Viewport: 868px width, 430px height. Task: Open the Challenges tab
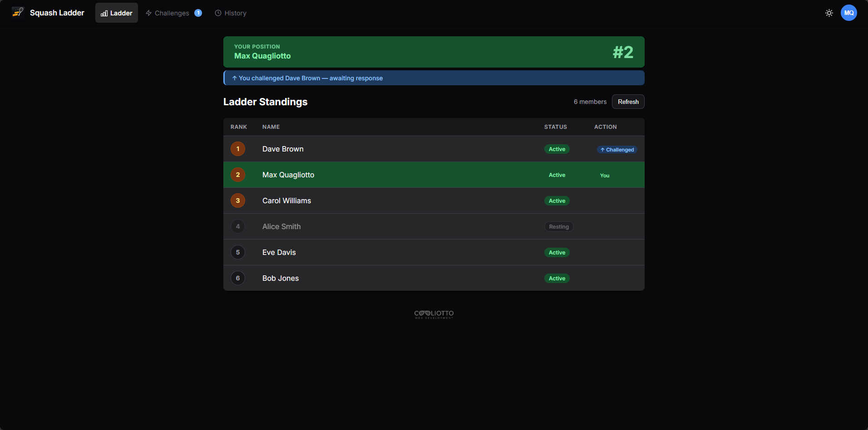(173, 13)
